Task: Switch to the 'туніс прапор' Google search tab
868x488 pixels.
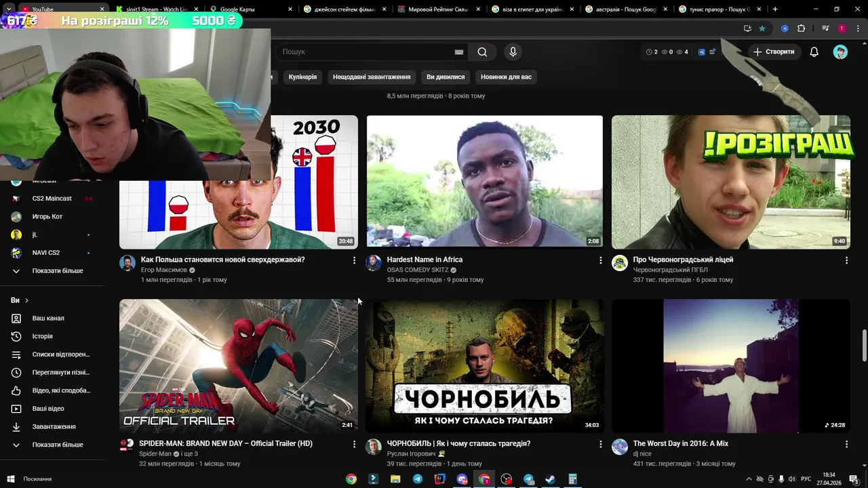Action: click(x=719, y=9)
